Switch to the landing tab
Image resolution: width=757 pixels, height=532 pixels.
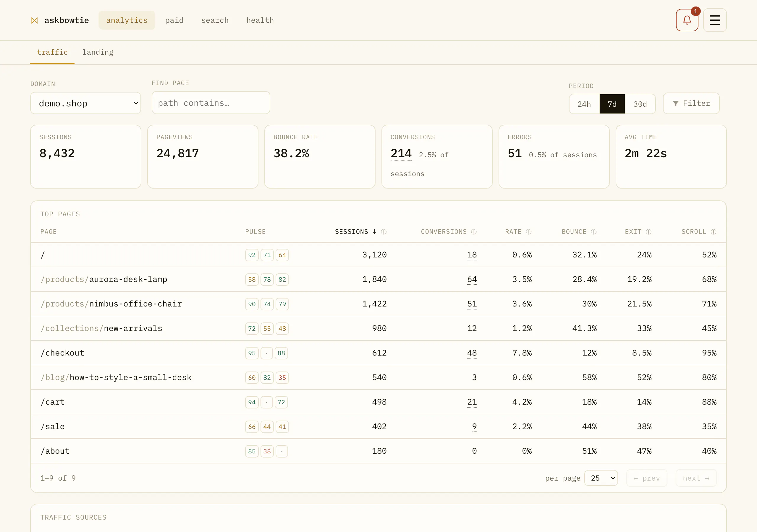coord(98,52)
